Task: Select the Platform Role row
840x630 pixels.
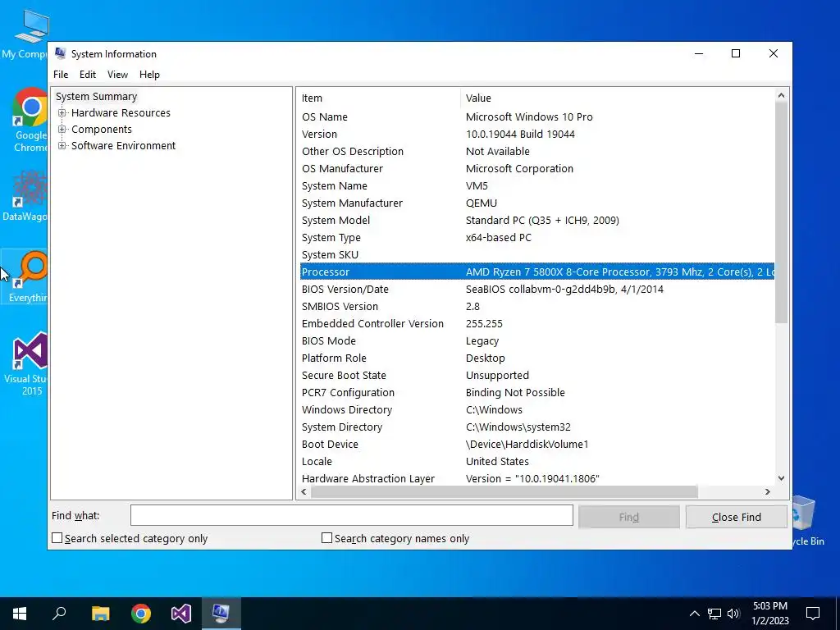Action: click(536, 358)
